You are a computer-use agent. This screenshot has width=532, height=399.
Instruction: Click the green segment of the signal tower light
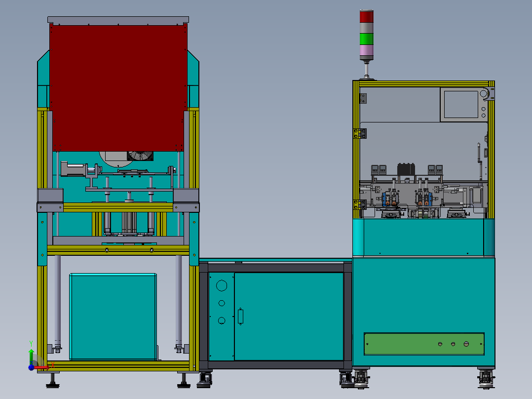366,39
